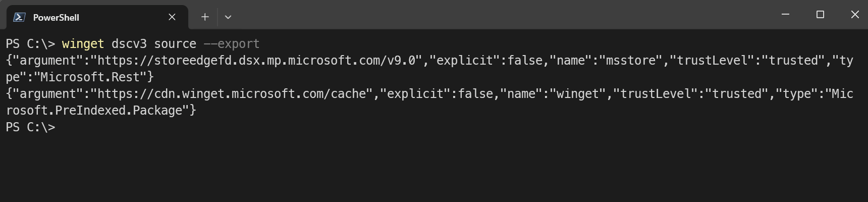Minimize the terminal window
This screenshot has width=868, height=202.
pyautogui.click(x=785, y=15)
